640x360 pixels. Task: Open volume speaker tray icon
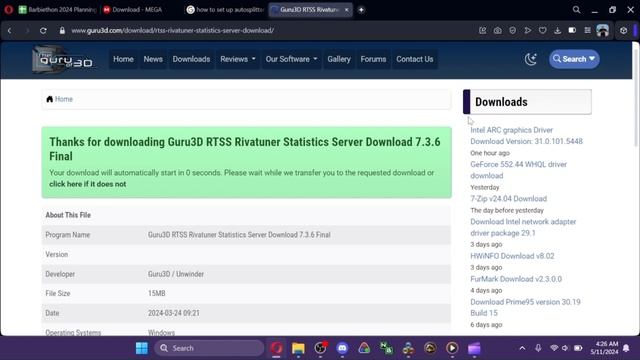pyautogui.click(x=565, y=348)
